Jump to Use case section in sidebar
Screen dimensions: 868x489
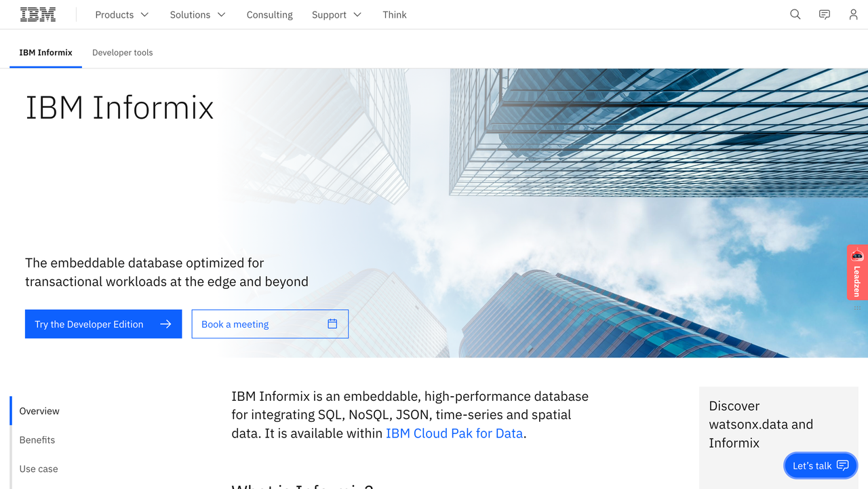39,469
